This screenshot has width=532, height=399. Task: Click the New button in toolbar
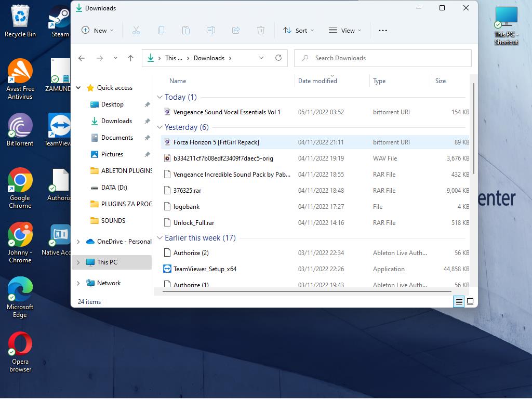click(97, 31)
